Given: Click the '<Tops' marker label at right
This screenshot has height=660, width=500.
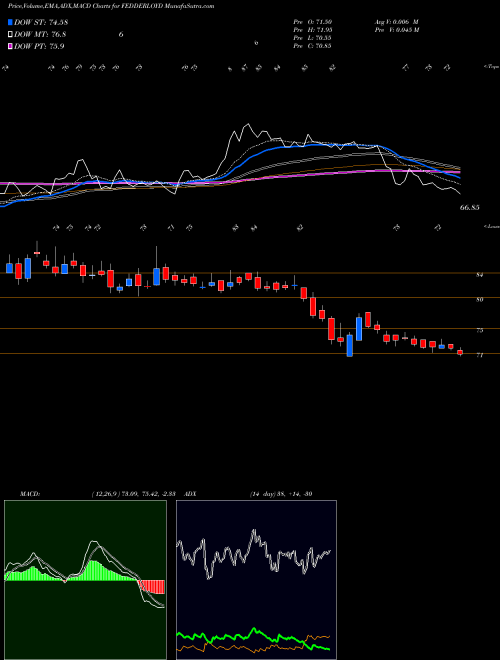Looking at the screenshot, I should (491, 67).
